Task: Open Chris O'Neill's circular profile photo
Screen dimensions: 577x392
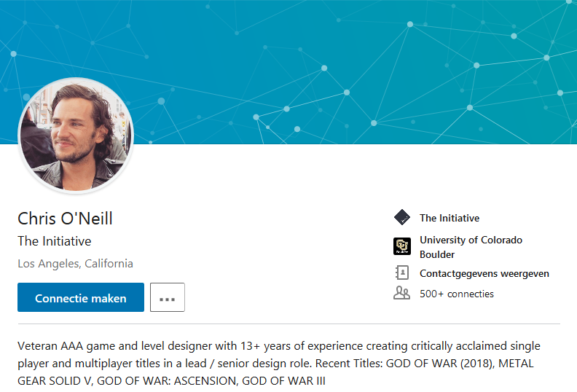Action: [76, 136]
